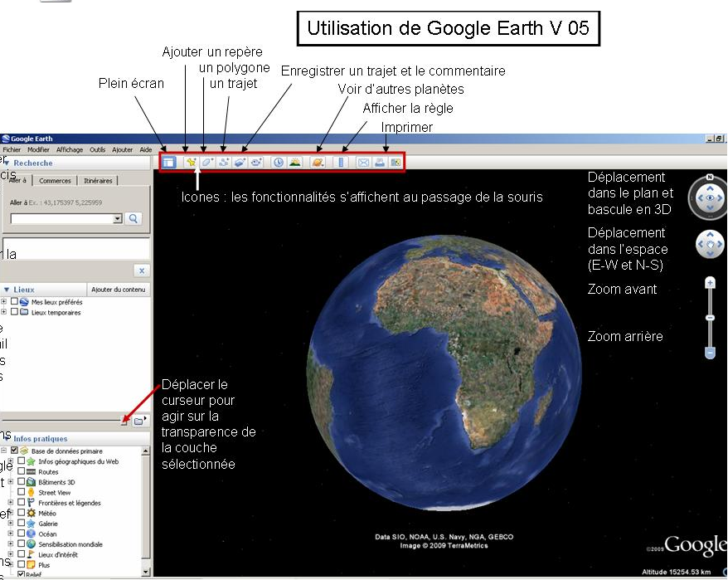
Task: Uncheck Base de données primaire checkbox
Action: pos(14,451)
